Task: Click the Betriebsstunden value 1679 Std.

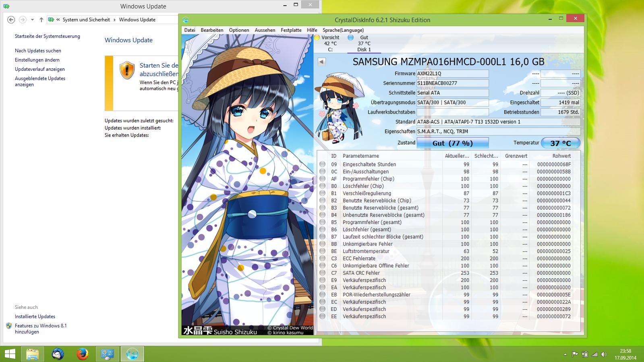Action: pos(560,112)
